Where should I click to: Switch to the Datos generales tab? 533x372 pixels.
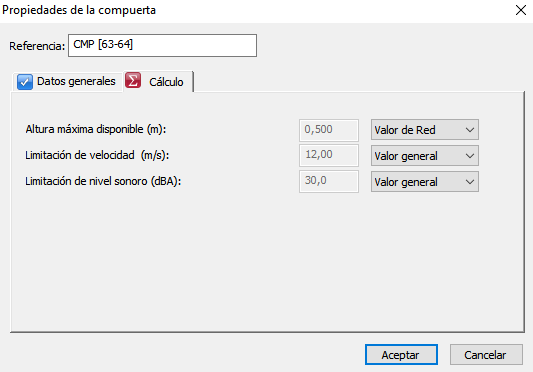tap(67, 82)
